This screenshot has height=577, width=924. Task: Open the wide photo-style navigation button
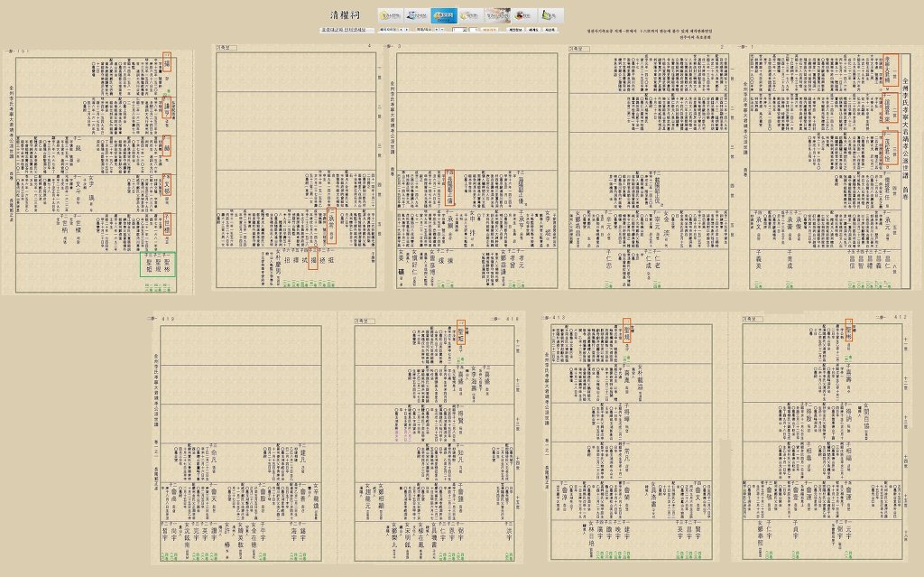497,15
